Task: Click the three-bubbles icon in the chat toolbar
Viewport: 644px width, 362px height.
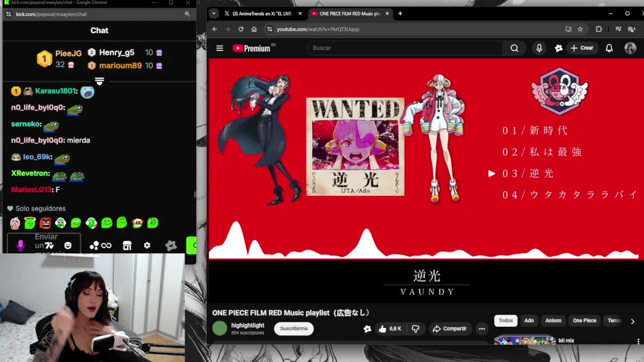Action: pos(94,245)
